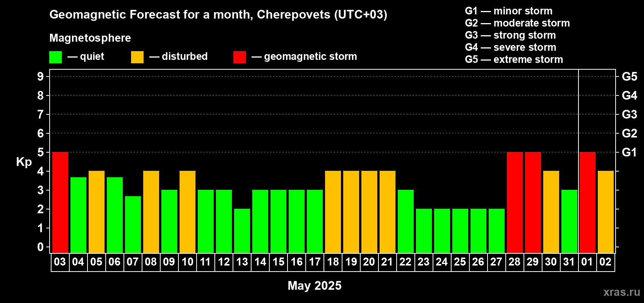This screenshot has height=303, width=644.
Task: Click date label 12 on the axis
Action: click(224, 262)
